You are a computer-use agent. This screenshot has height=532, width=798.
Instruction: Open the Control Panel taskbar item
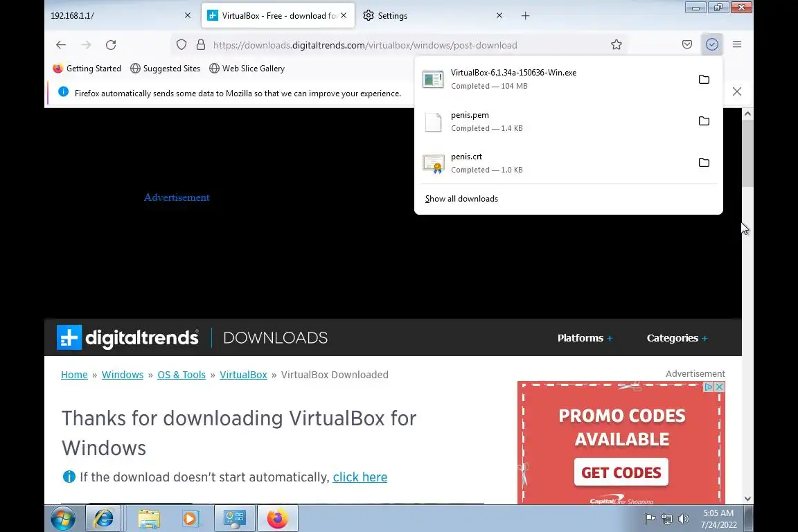click(x=235, y=519)
